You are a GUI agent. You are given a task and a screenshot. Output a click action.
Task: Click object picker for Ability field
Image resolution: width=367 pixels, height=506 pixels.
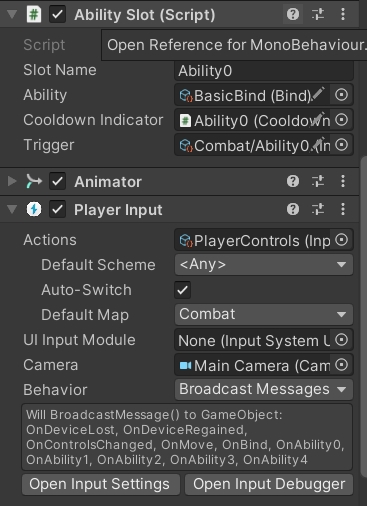[x=341, y=95]
